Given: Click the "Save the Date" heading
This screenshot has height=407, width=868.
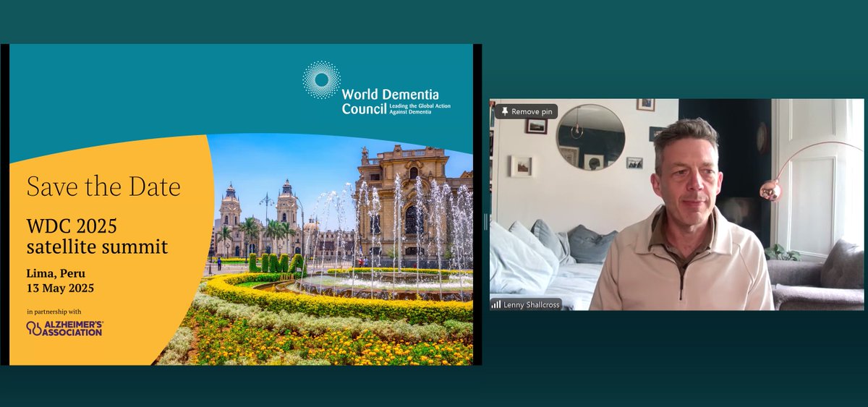Looking at the screenshot, I should pyautogui.click(x=103, y=187).
